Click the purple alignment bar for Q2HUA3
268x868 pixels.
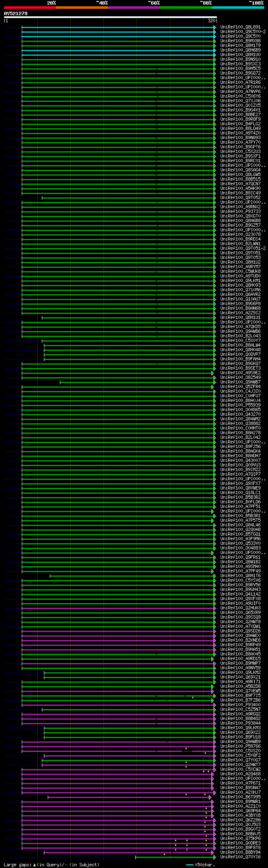pyautogui.click(x=118, y=608)
